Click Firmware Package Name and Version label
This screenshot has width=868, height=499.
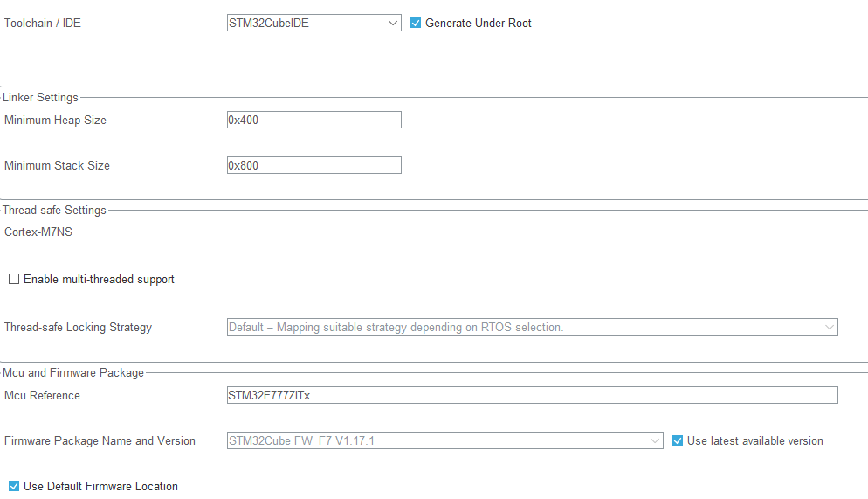100,440
